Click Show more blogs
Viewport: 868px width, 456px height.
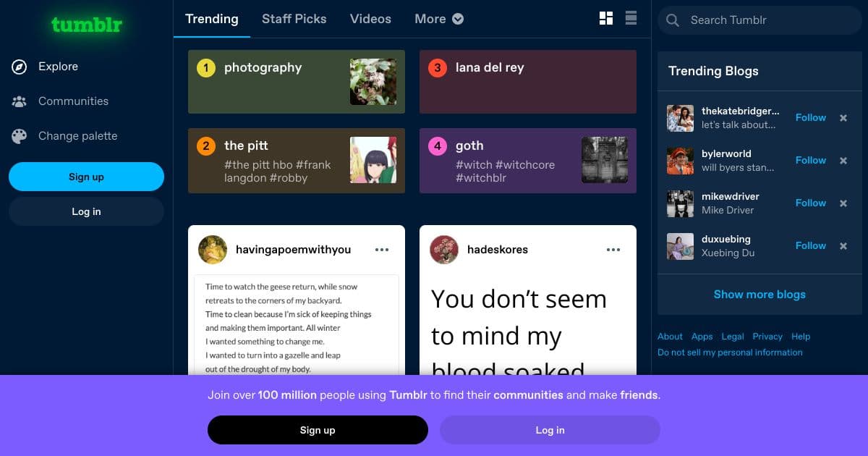pos(759,294)
